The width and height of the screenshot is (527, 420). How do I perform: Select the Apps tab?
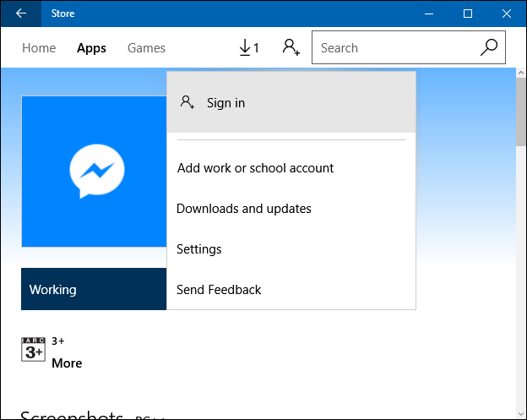click(91, 48)
